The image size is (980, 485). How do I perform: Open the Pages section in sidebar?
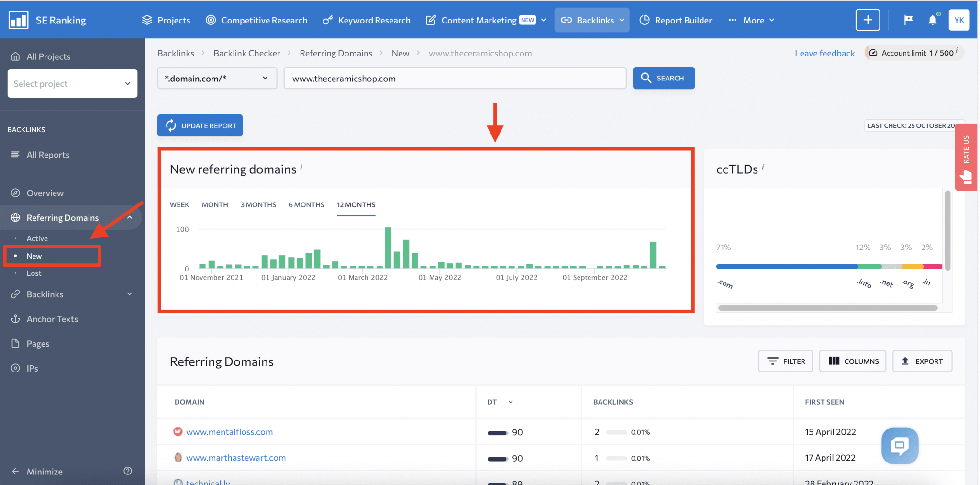pyautogui.click(x=16, y=343)
